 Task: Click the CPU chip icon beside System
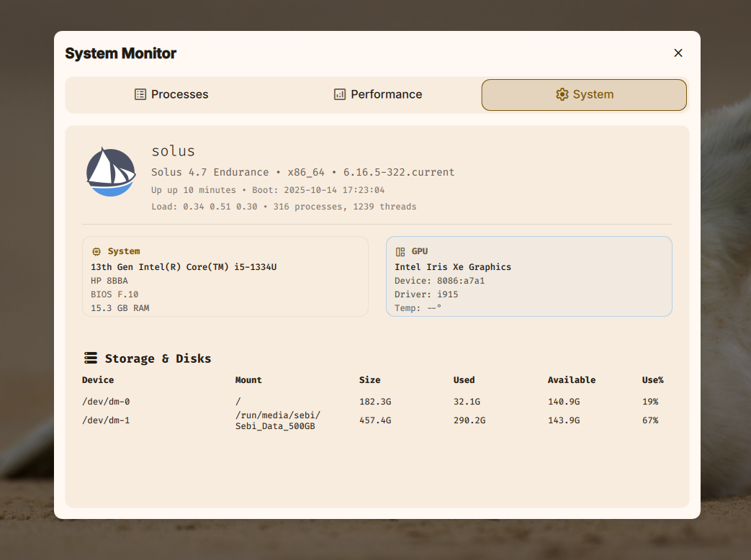click(96, 251)
